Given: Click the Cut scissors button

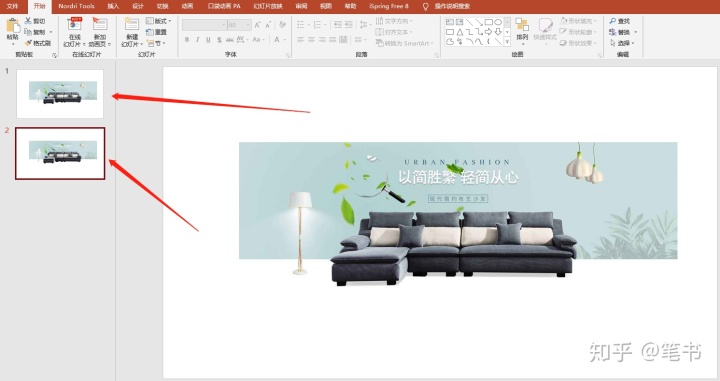Looking at the screenshot, I should (35, 21).
